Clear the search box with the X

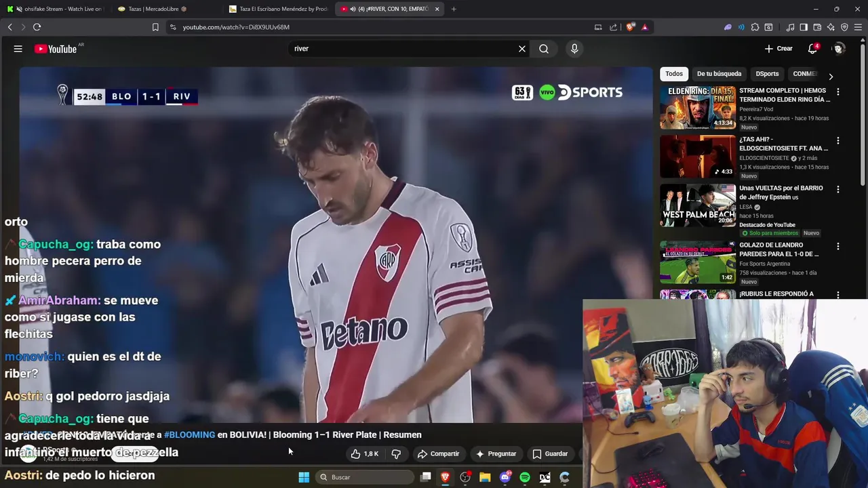click(x=522, y=49)
